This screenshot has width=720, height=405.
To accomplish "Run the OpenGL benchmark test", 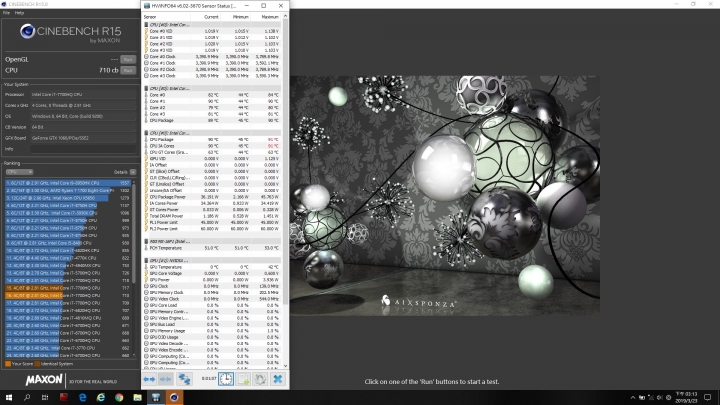I will [x=127, y=60].
